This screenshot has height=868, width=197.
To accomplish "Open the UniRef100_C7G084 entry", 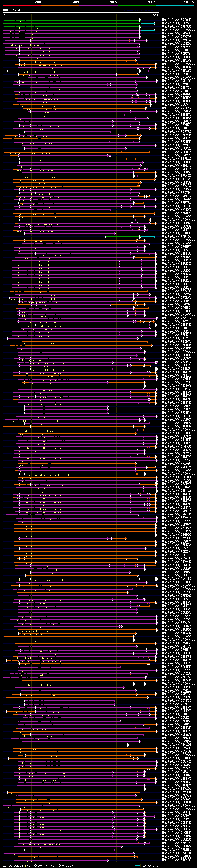I will [x=177, y=135].
